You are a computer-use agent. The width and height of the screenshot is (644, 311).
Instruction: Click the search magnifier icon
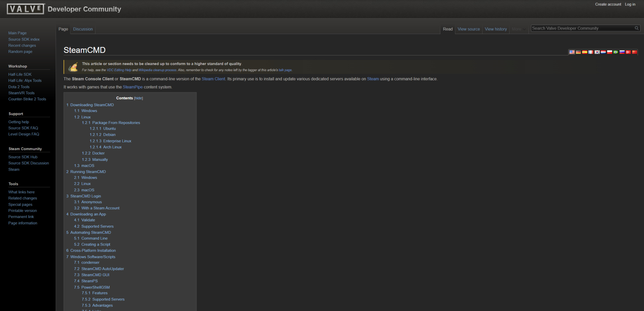point(636,28)
